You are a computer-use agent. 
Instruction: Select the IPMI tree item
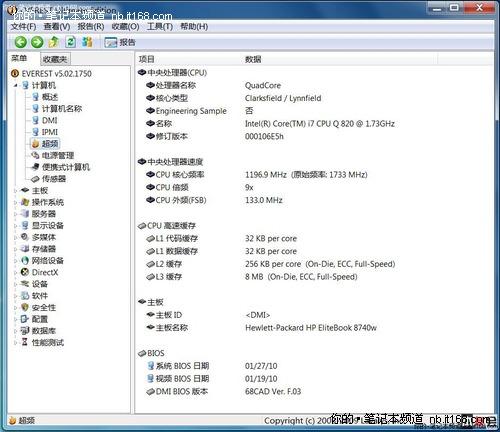(x=50, y=132)
